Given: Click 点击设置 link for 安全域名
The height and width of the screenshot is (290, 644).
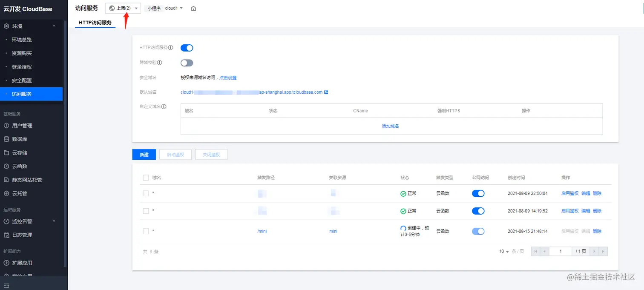Looking at the screenshot, I should coord(228,78).
